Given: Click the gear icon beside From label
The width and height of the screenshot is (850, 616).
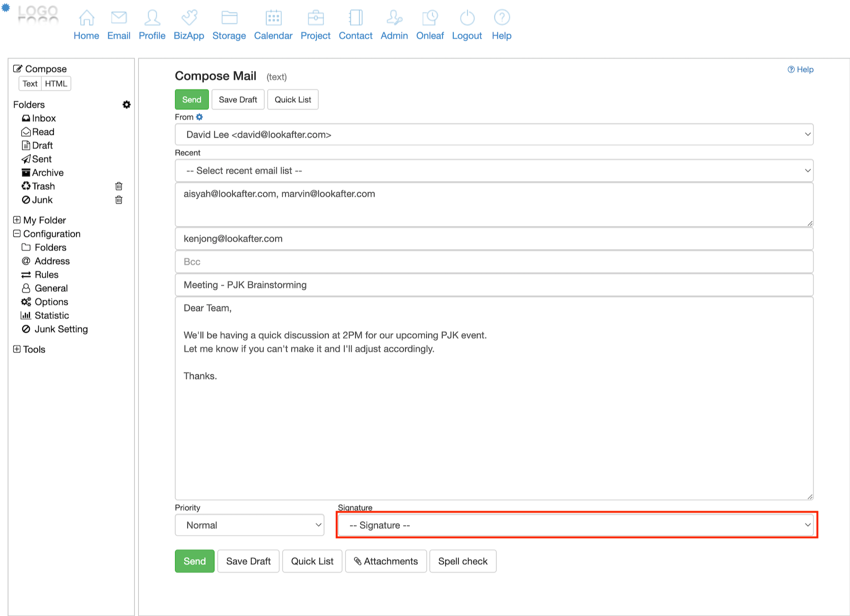Looking at the screenshot, I should click(200, 117).
